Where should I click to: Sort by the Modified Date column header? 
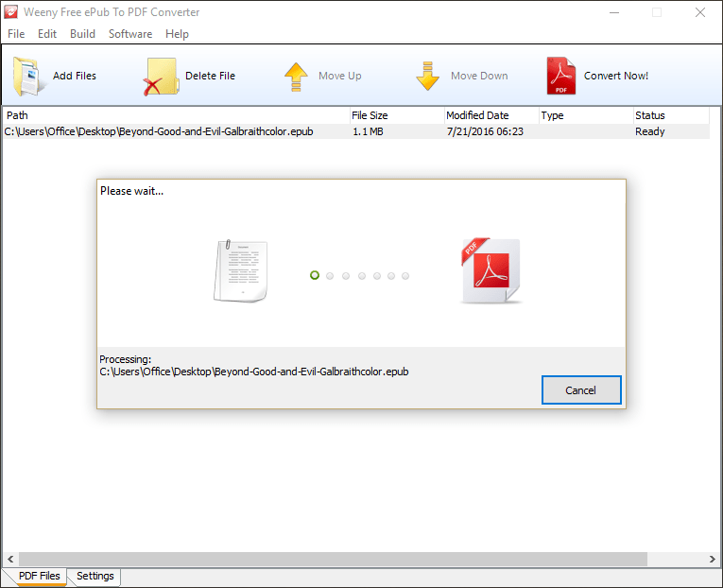pos(491,115)
